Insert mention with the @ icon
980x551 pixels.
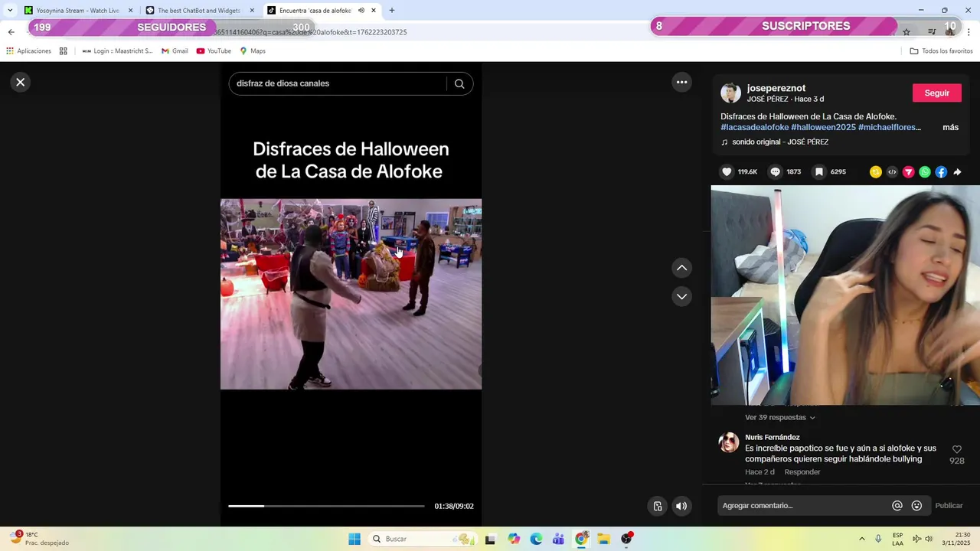pos(897,506)
